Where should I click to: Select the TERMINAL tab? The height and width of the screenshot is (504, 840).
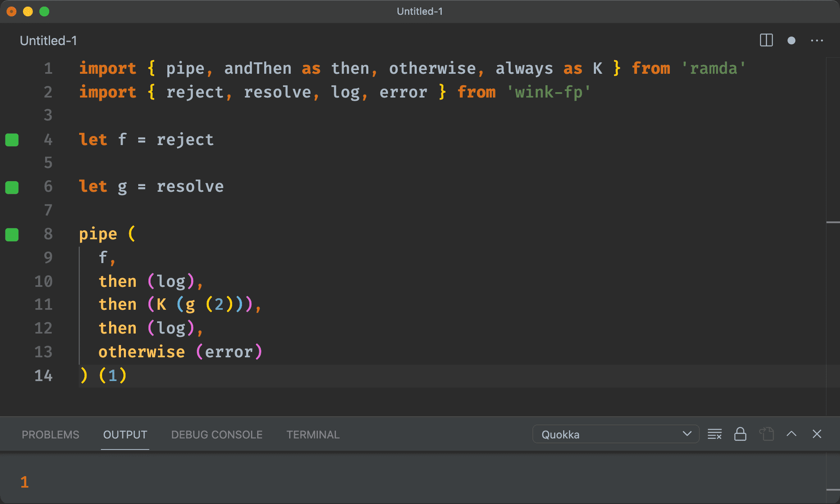click(313, 434)
